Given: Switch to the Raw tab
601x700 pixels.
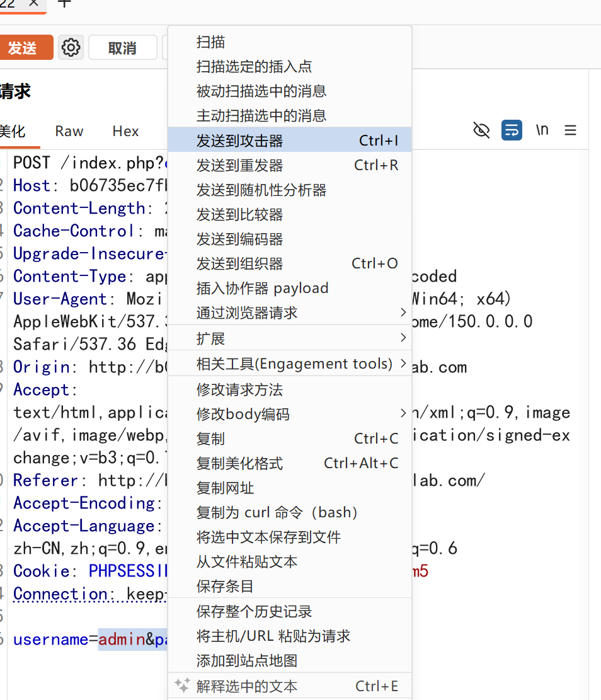Looking at the screenshot, I should (x=69, y=131).
